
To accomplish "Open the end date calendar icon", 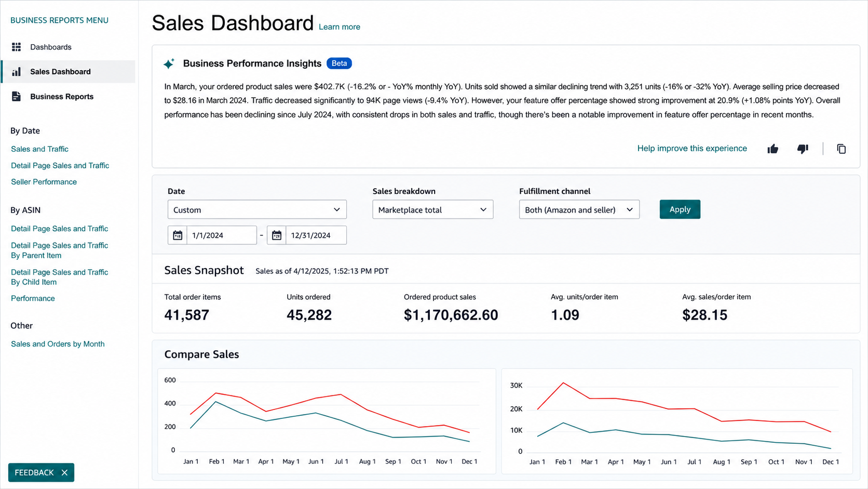I will click(277, 235).
